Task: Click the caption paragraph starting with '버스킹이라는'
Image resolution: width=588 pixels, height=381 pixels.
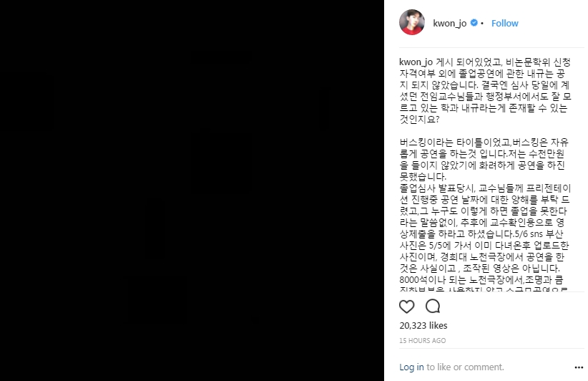Action: (x=484, y=160)
